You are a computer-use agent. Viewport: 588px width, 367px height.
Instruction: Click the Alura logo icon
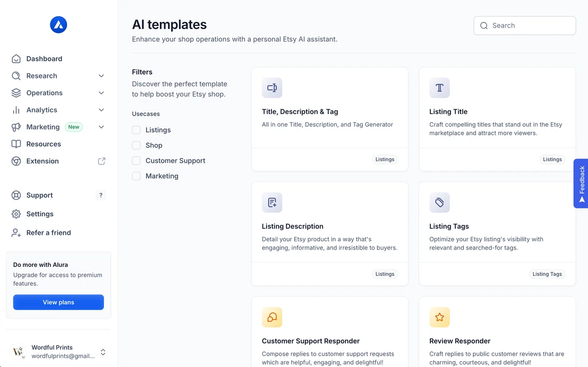pyautogui.click(x=58, y=25)
